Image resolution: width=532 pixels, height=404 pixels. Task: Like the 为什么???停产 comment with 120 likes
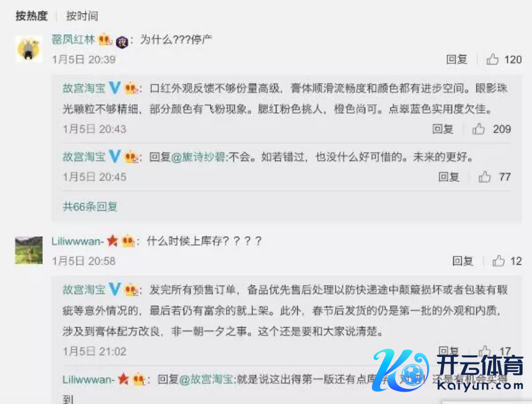[492, 59]
